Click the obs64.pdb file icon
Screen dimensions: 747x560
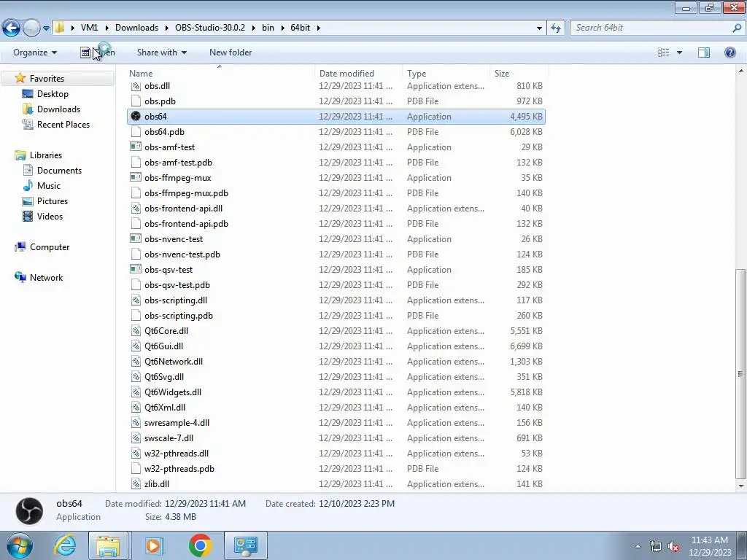tap(135, 131)
